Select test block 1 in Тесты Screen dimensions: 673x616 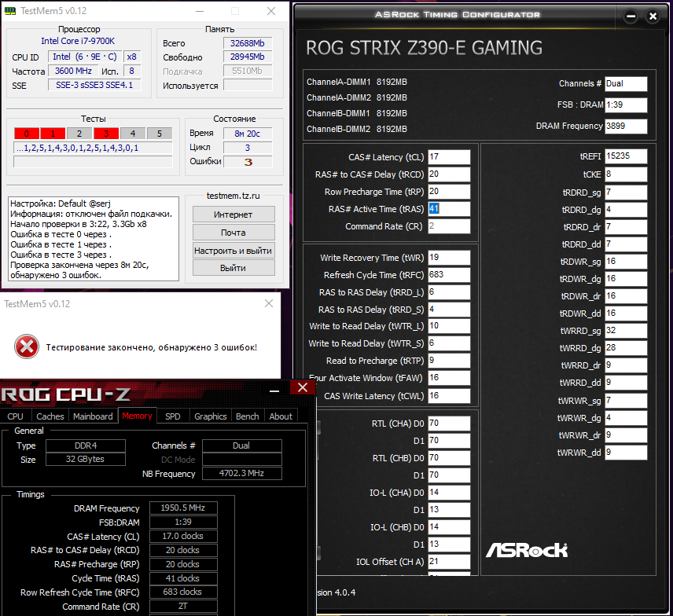pyautogui.click(x=53, y=134)
